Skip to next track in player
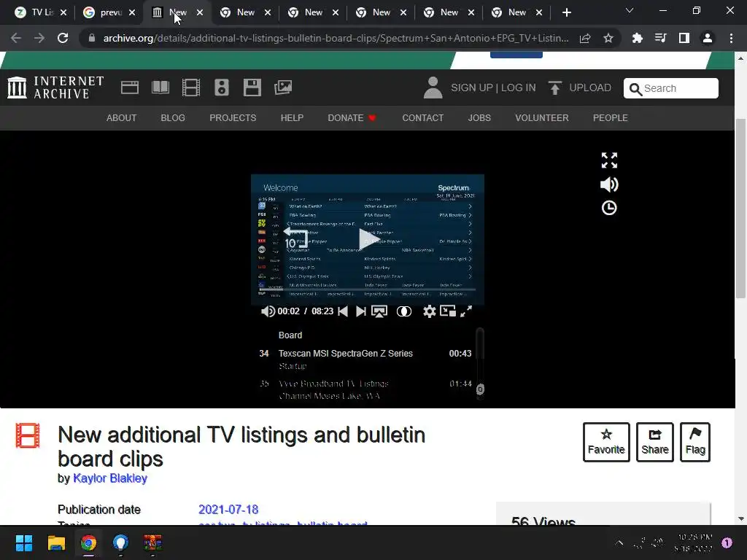The image size is (747, 560). (361, 311)
